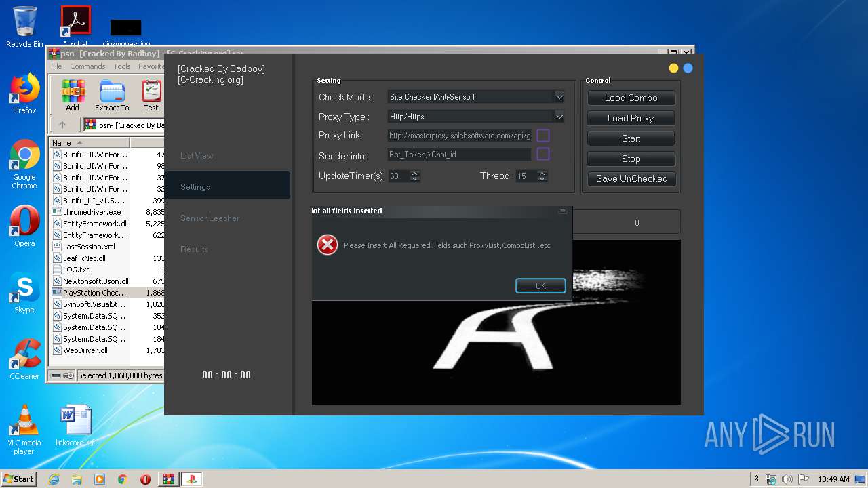The height and width of the screenshot is (488, 868).
Task: Open the Commands menu in WinRAR
Action: 87,66
